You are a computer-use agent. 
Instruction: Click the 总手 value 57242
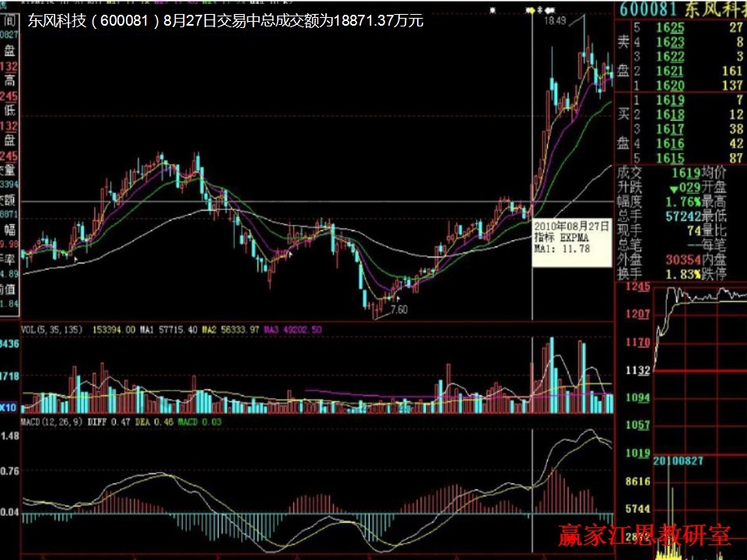(682, 216)
